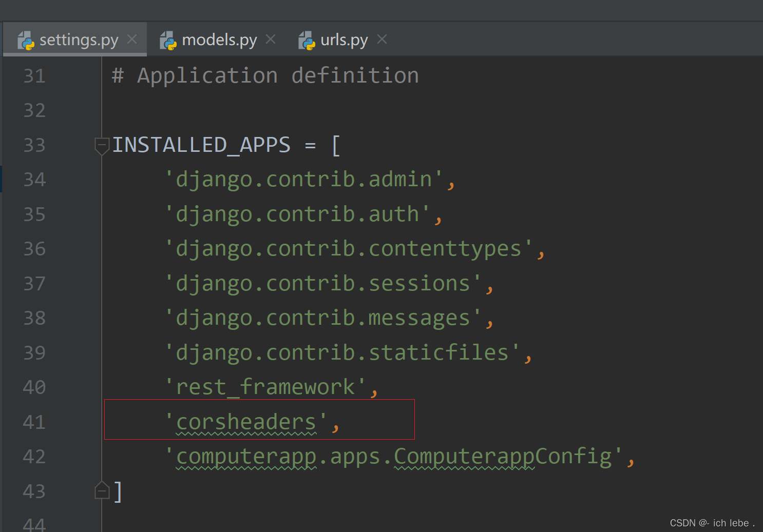
Task: Click the closing bracket on line 43
Action: click(118, 491)
